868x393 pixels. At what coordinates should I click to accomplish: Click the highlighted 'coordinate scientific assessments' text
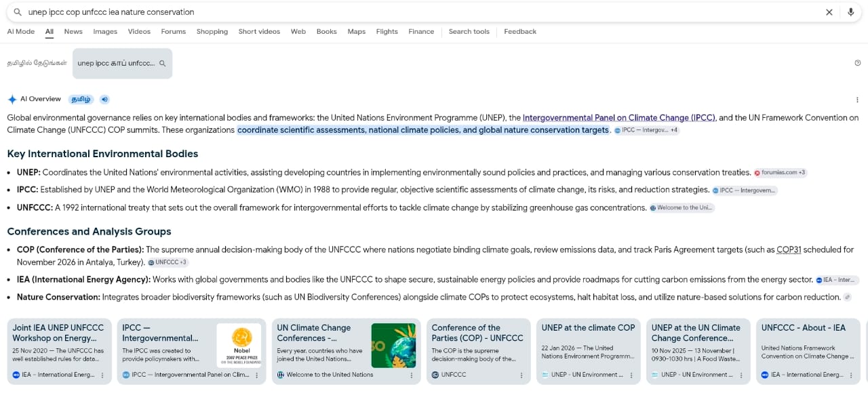[x=423, y=130]
